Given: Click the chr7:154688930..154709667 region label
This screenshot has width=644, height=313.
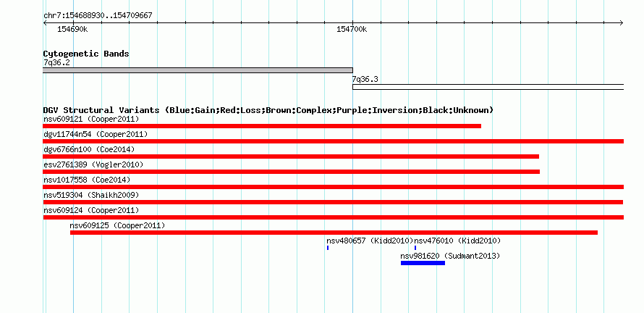Looking at the screenshot, I should click(98, 15).
